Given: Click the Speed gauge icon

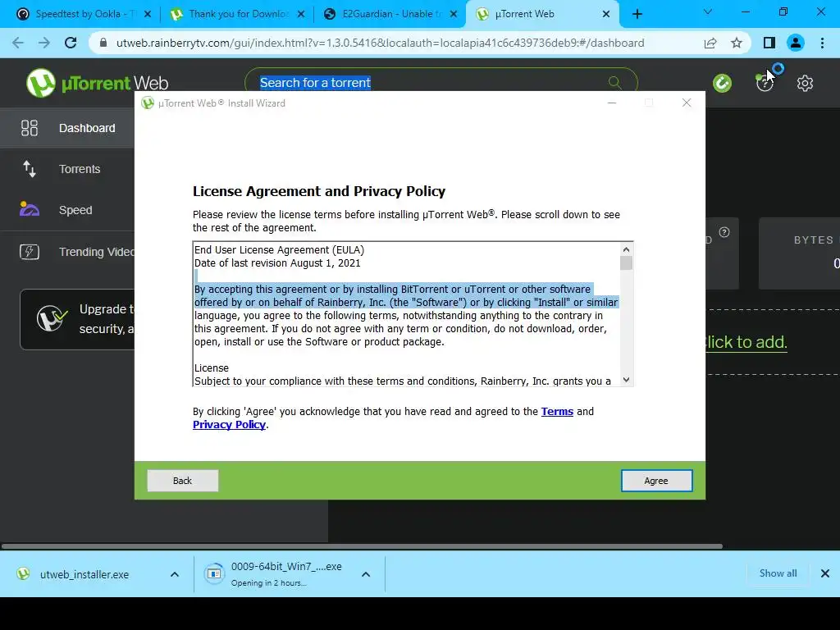Looking at the screenshot, I should (30, 209).
